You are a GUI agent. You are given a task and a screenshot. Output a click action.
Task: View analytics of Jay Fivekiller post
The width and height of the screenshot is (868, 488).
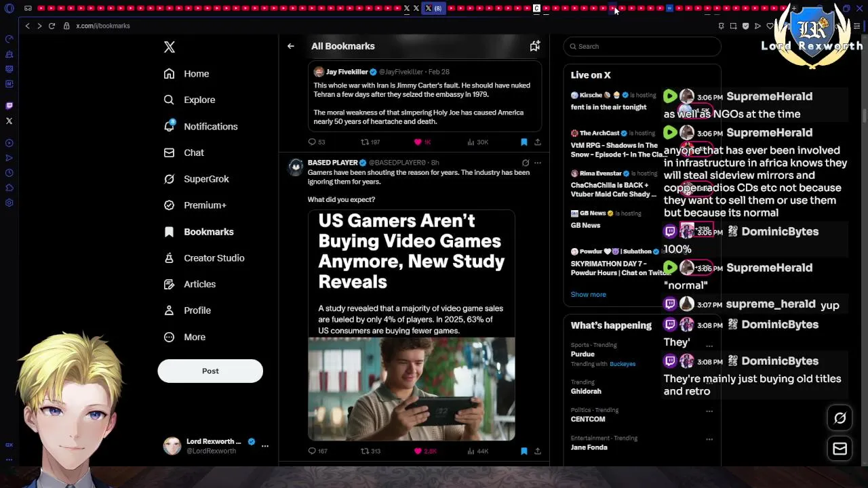click(477, 142)
